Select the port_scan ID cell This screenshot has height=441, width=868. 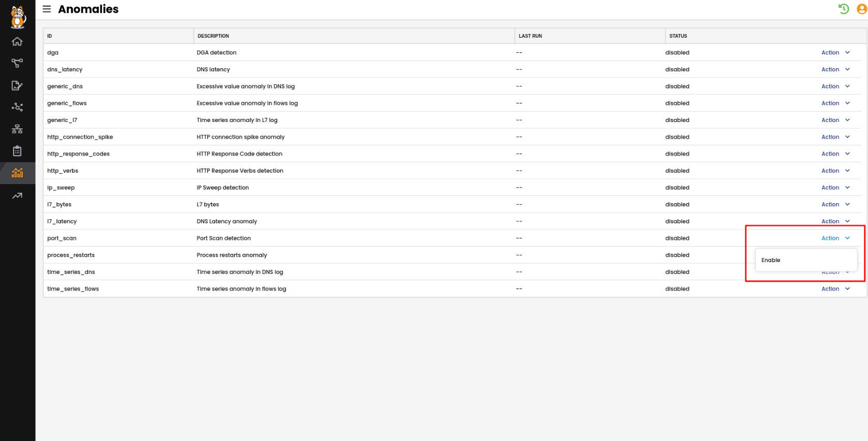coord(62,238)
